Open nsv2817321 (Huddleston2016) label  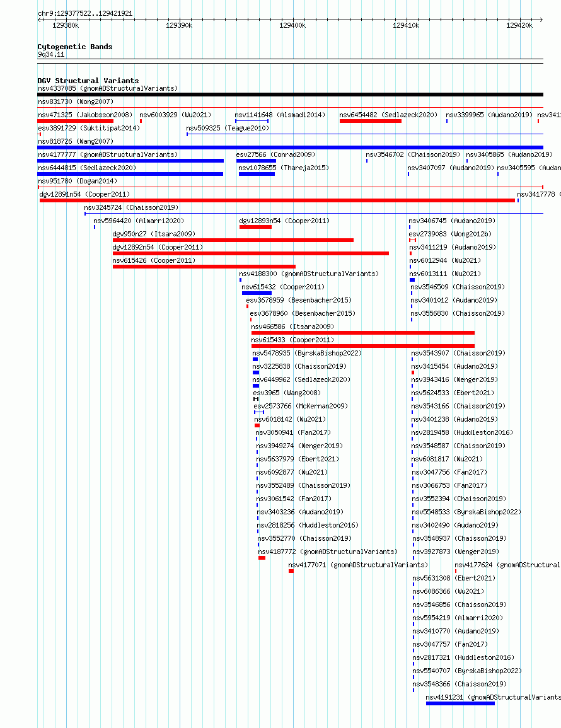tap(464, 658)
